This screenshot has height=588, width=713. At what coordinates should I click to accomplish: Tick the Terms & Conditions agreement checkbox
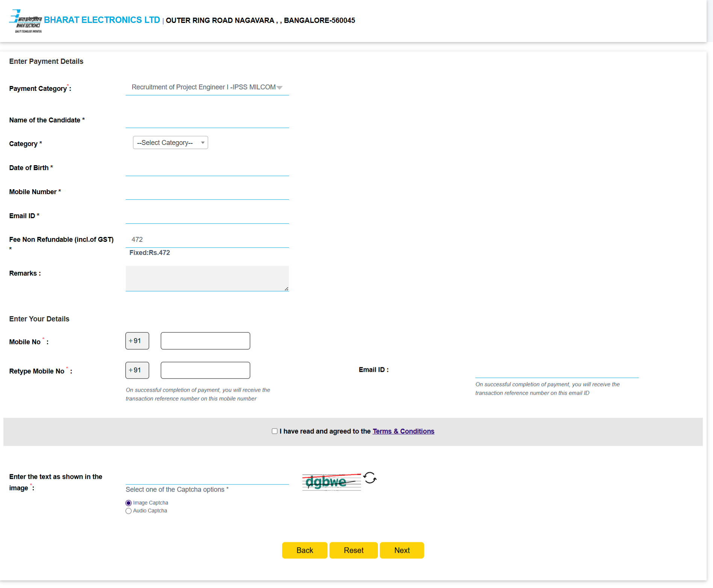tap(275, 431)
